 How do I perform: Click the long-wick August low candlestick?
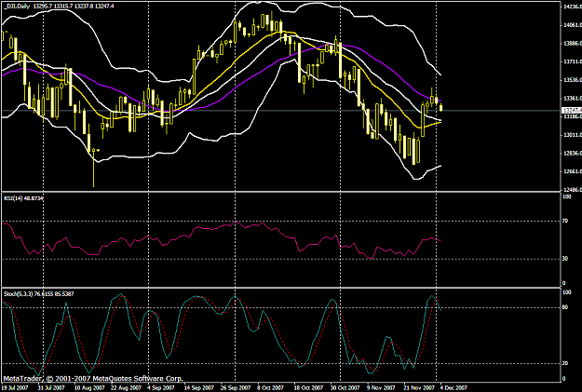[x=93, y=167]
